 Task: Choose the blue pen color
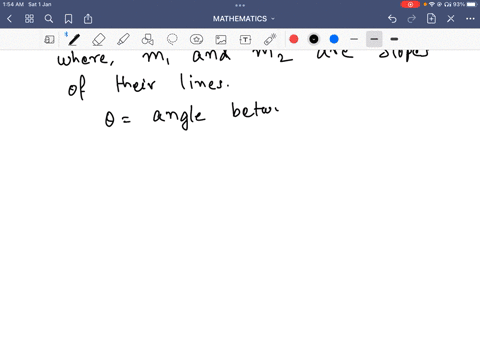coord(334,39)
